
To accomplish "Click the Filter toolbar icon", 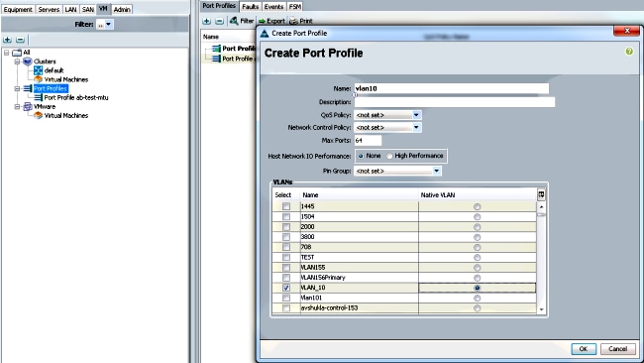I will 234,21.
